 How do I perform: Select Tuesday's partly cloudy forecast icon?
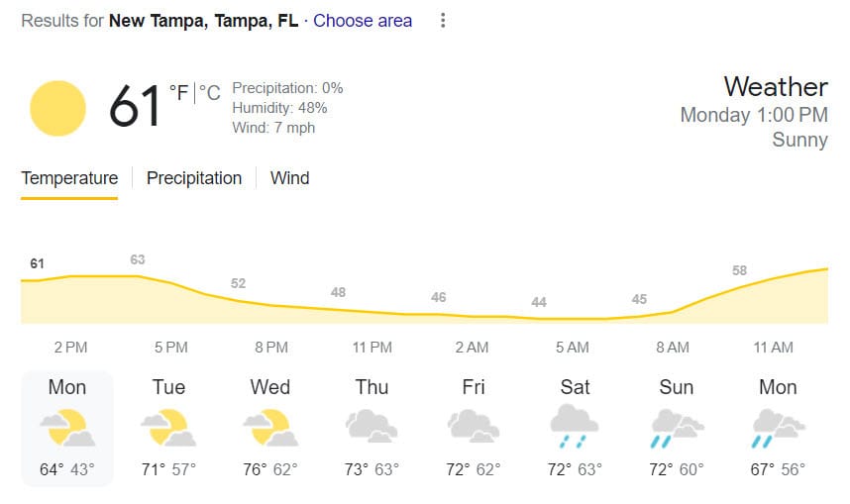pyautogui.click(x=168, y=428)
